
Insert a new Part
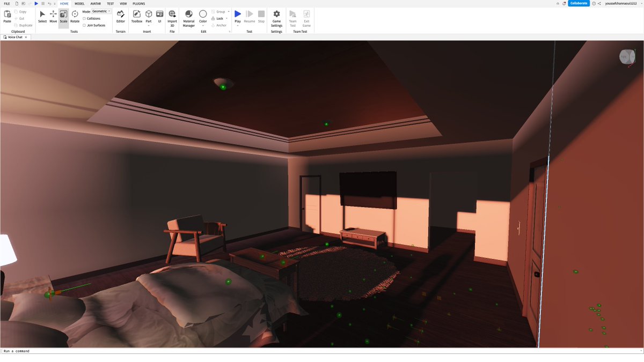[149, 16]
